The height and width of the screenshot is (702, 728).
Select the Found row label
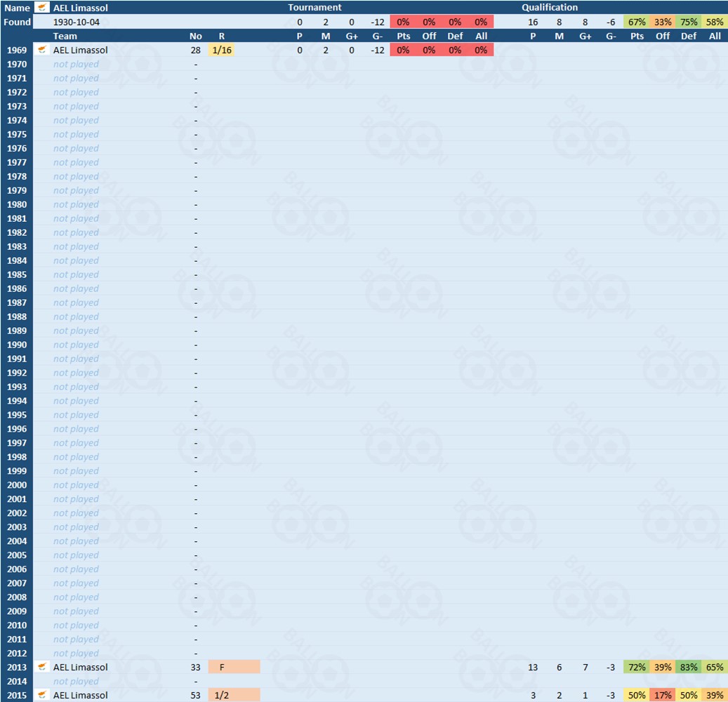click(17, 22)
